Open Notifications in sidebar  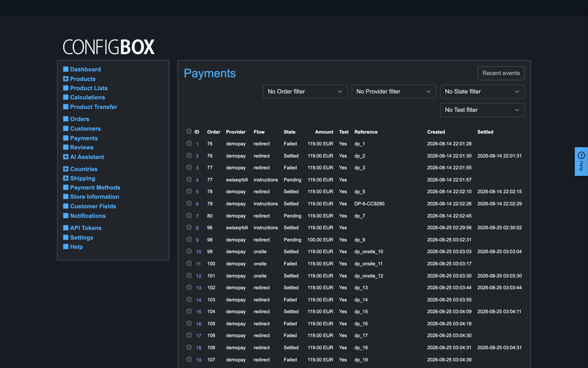[88, 216]
